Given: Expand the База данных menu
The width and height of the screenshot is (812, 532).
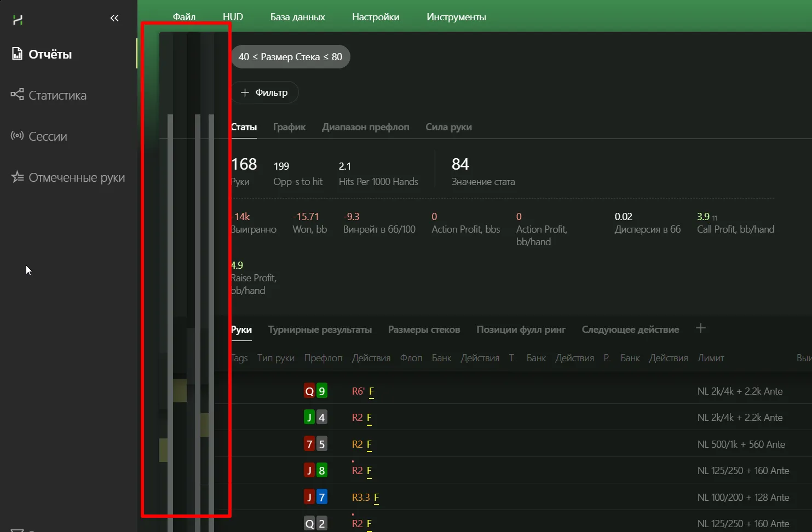Looking at the screenshot, I should [297, 17].
